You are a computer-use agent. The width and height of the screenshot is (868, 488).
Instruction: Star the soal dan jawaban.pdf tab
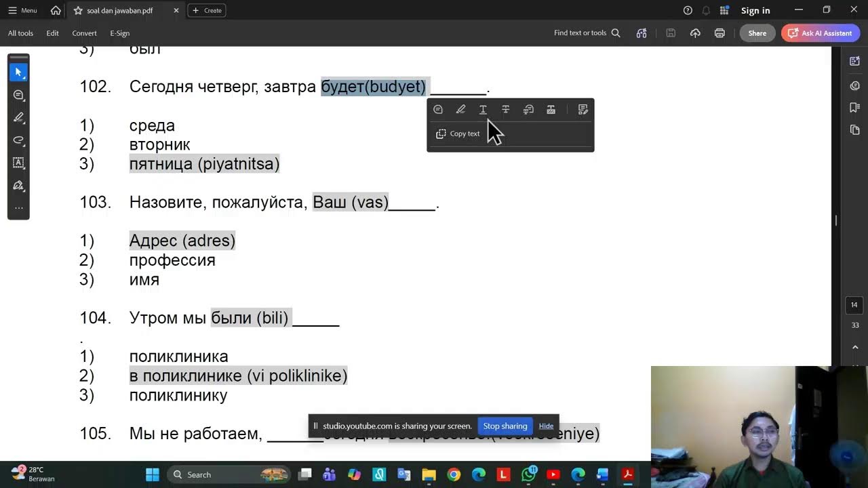pos(77,10)
